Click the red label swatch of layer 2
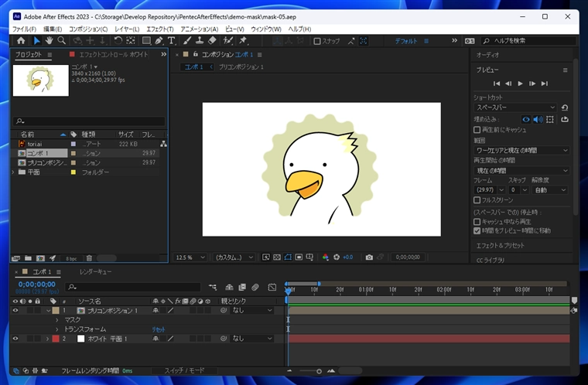 pos(56,339)
